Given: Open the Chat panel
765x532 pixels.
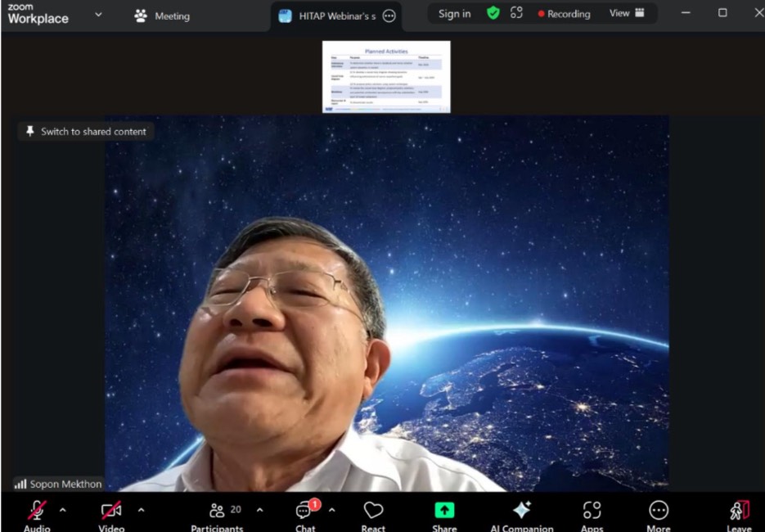Looking at the screenshot, I should pos(305,512).
